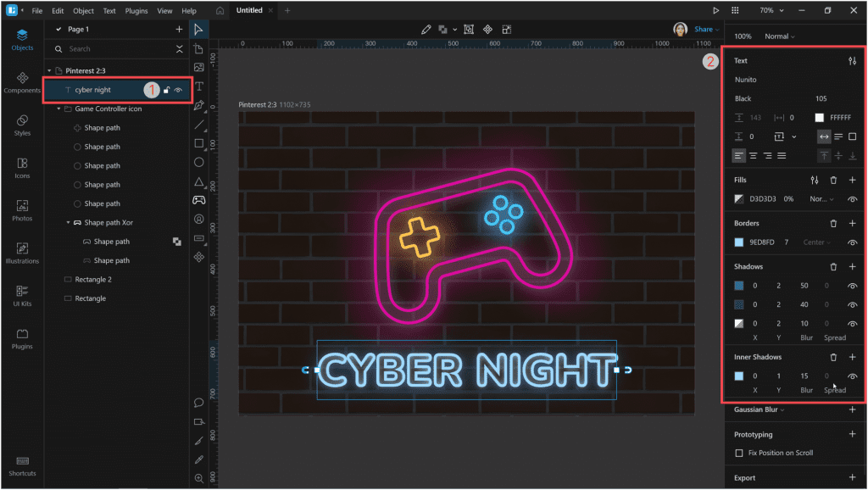Screen dimensions: 868x490
Task: Select the Triangle tool
Action: (198, 181)
